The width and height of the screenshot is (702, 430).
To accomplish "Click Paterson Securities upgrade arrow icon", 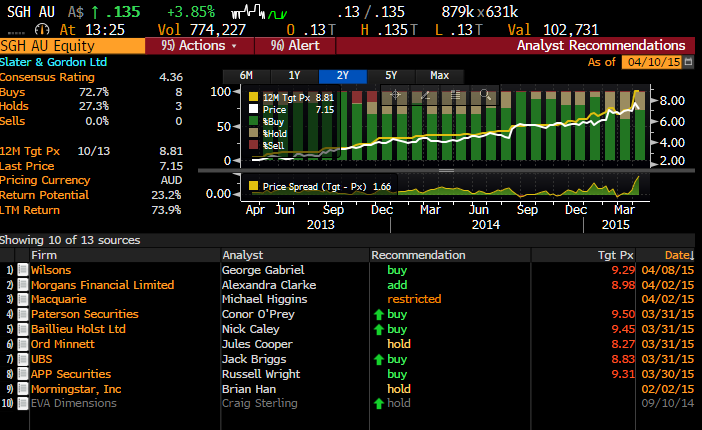I will coord(379,314).
